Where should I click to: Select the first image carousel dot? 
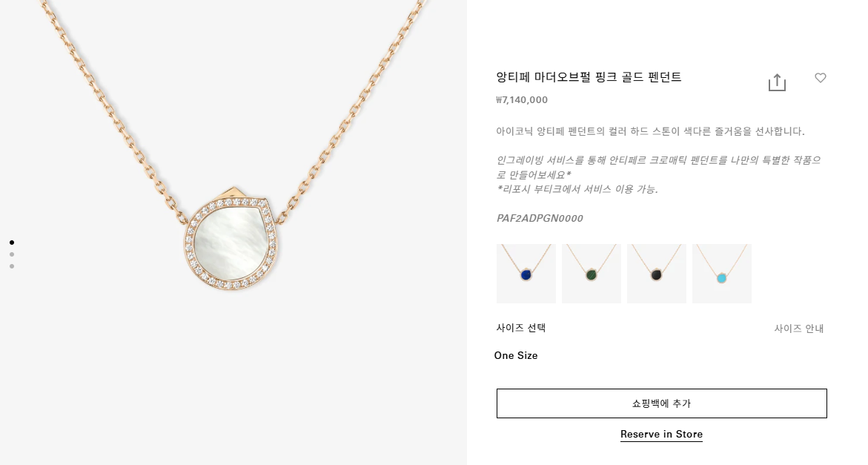[12, 243]
